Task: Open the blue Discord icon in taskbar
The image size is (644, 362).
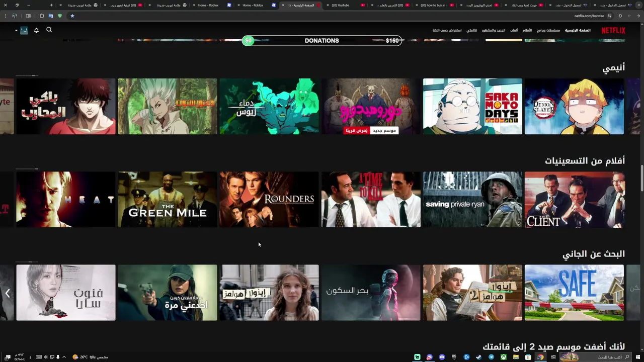Action: [442, 357]
